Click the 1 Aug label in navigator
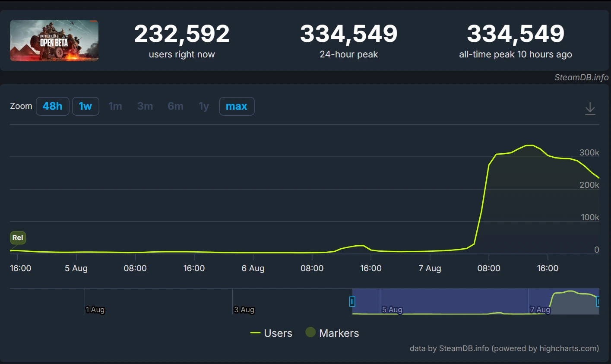The height and width of the screenshot is (364, 611). 95,310
